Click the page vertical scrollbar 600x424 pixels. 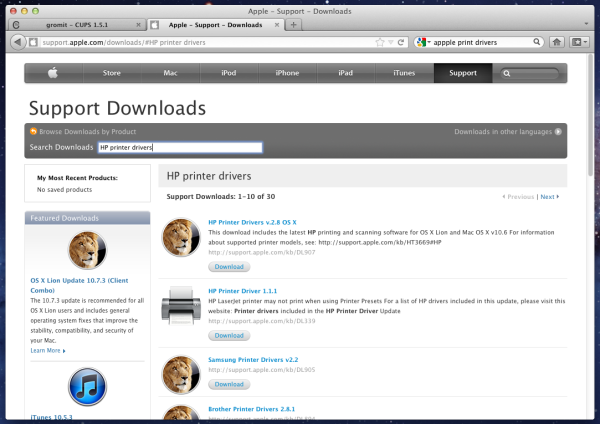tap(591, 115)
